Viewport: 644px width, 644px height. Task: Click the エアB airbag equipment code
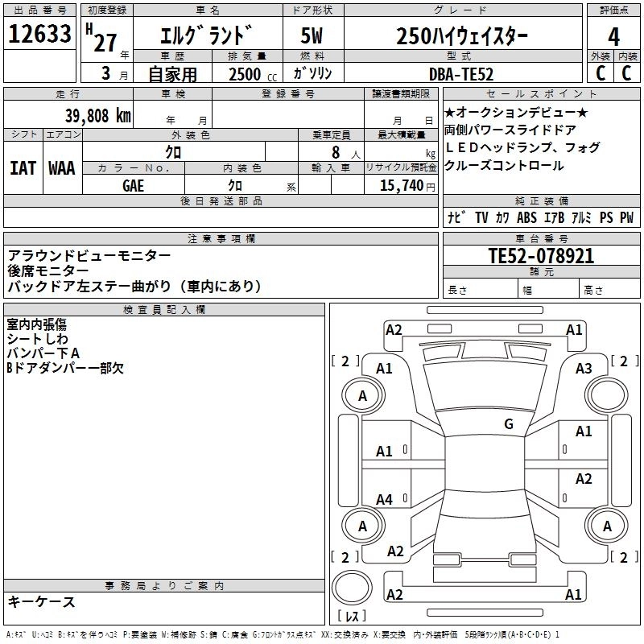pyautogui.click(x=554, y=217)
